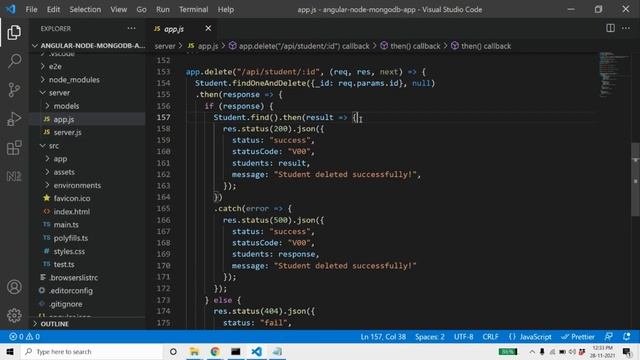Open File Explorer from taskbar
The width and height of the screenshot is (640, 360).
pos(194,351)
